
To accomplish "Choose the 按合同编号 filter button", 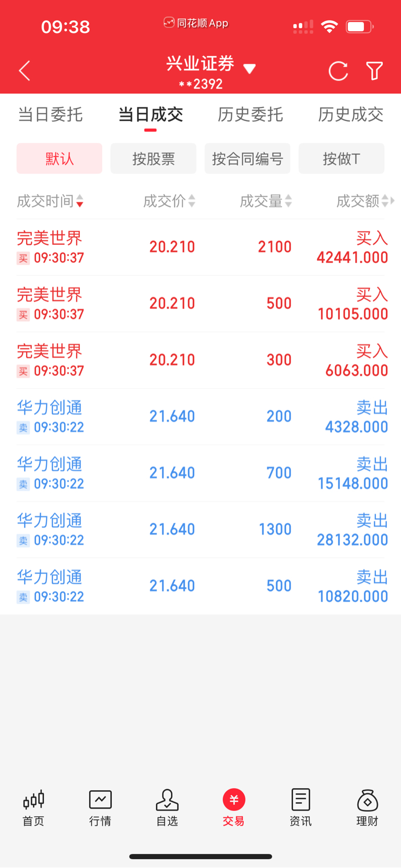I will point(247,158).
